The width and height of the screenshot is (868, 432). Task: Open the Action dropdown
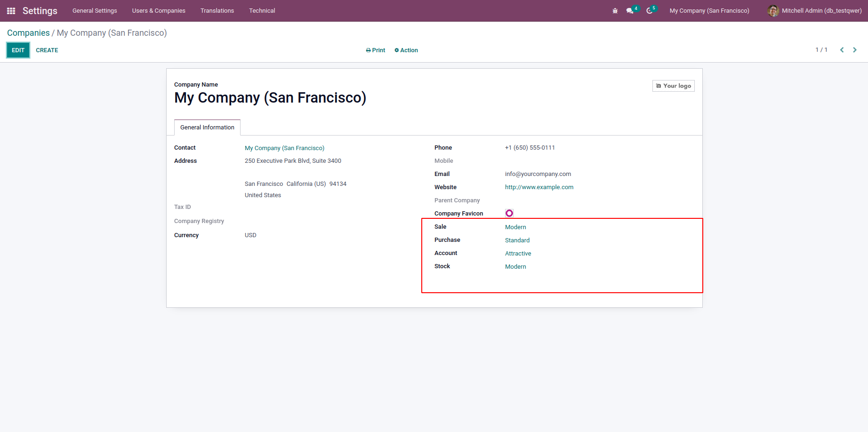(x=406, y=50)
